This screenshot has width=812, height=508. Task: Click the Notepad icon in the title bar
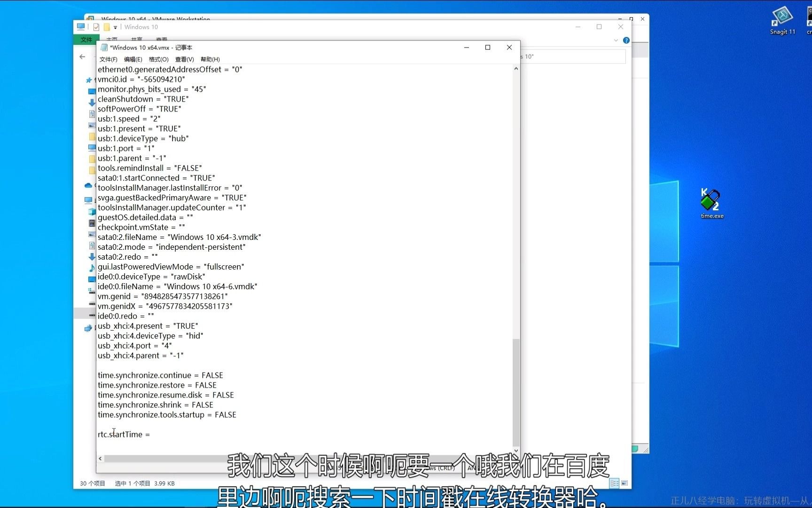[x=104, y=48]
